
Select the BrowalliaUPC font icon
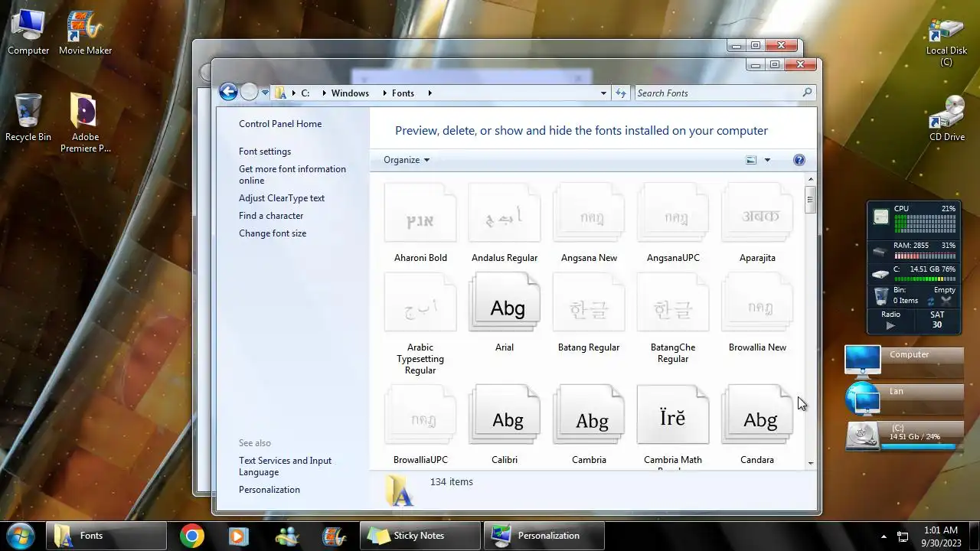click(420, 415)
